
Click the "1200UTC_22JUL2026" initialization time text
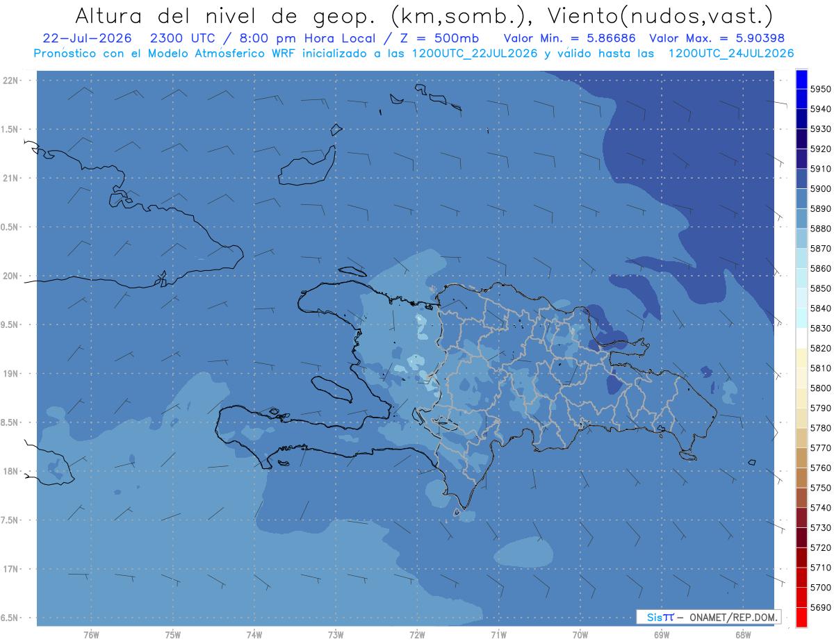[474, 53]
